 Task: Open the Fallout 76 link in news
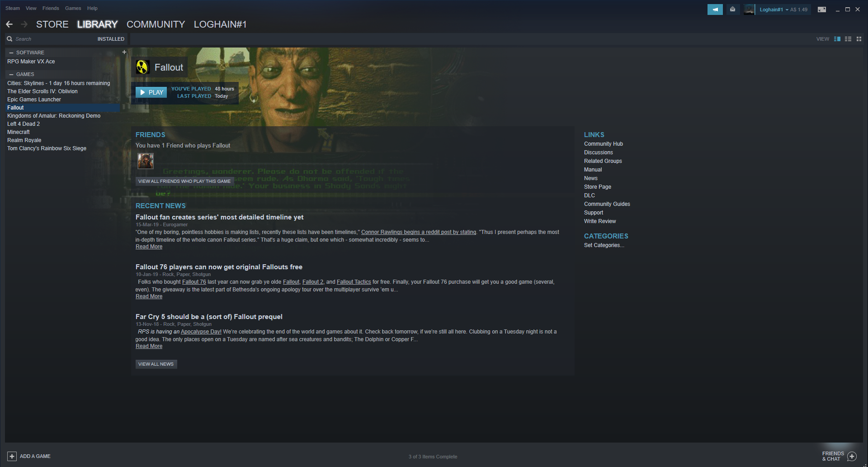[x=194, y=282]
